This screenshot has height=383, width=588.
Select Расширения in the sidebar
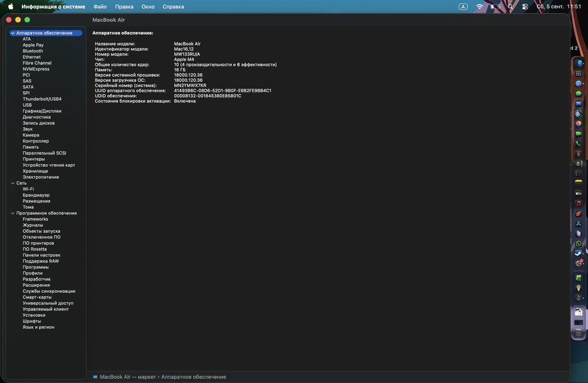pos(36,285)
